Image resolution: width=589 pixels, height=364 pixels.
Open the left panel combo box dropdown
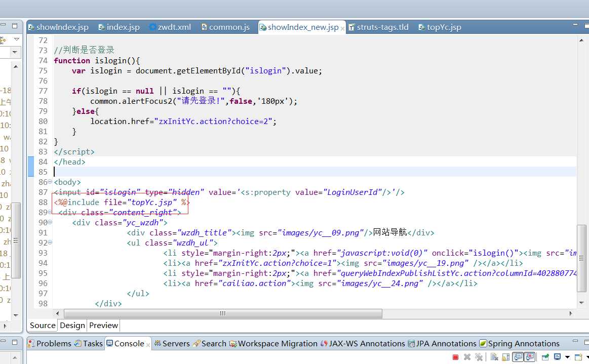[15, 52]
